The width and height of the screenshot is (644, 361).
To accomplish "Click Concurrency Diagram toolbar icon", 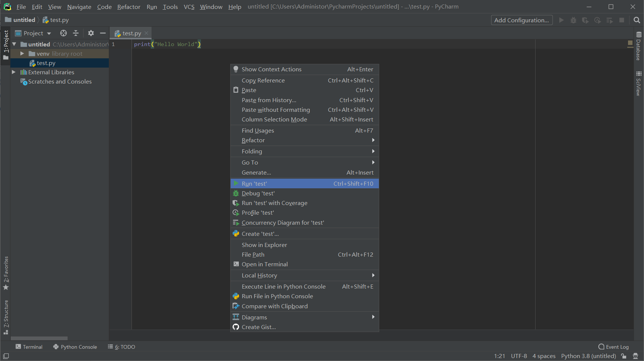I will (x=609, y=20).
